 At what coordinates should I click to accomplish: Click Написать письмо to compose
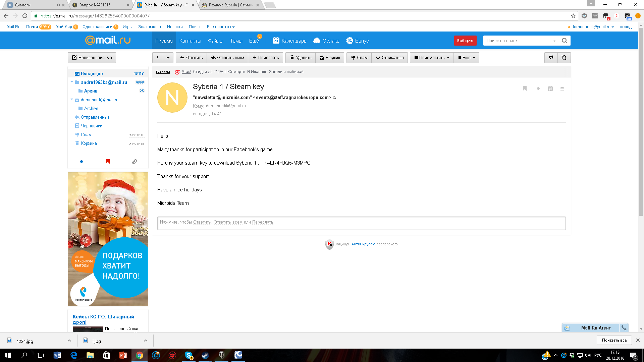pos(92,58)
